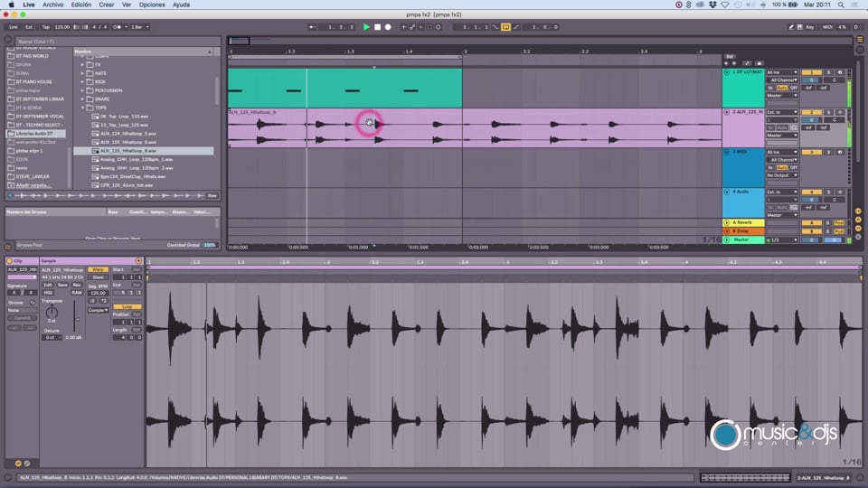Click the Link button in the control bar

(x=14, y=26)
